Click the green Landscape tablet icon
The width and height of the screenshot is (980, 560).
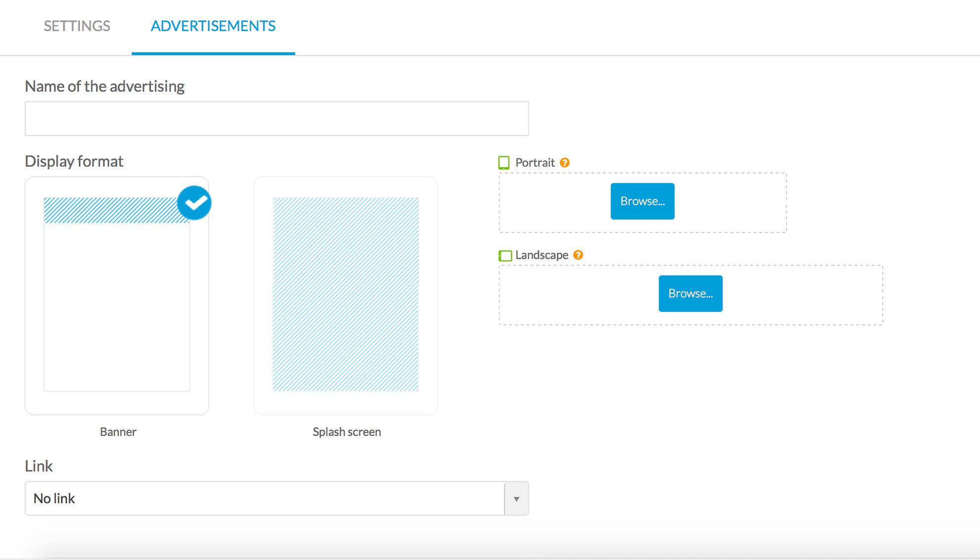click(x=505, y=255)
